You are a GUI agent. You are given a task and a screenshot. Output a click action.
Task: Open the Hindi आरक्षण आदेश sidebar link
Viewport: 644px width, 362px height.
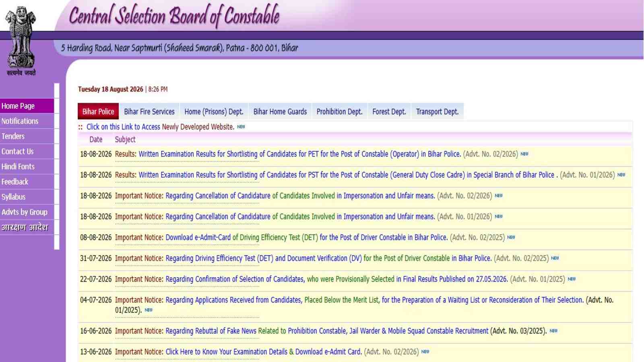pos(27,227)
